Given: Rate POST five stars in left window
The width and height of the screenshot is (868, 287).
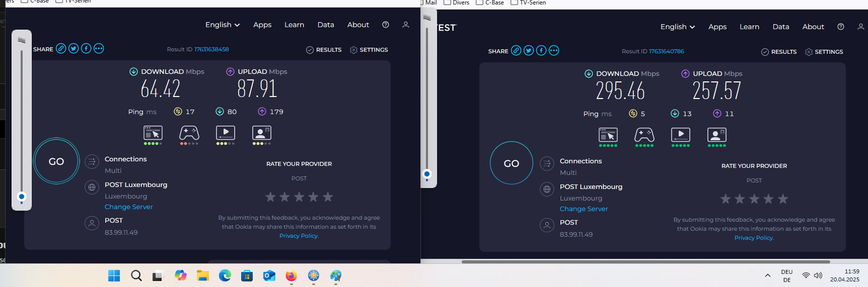Looking at the screenshot, I should (328, 197).
